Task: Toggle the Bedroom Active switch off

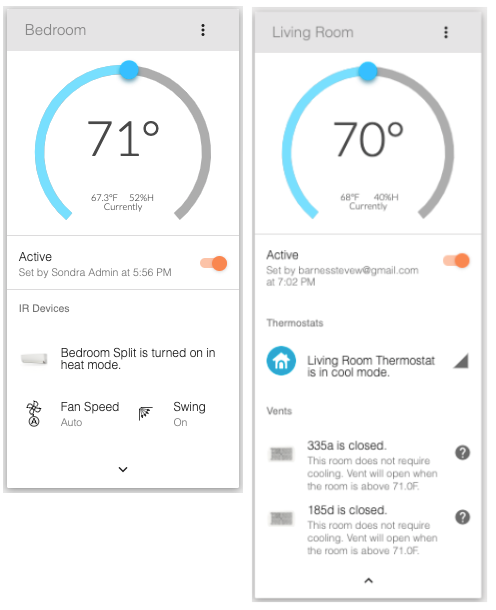Action: tap(214, 263)
